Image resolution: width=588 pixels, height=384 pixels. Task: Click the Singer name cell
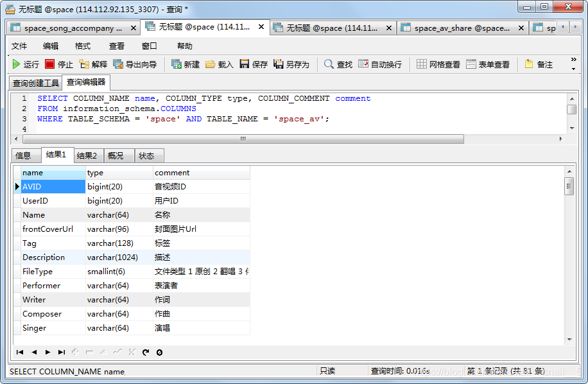click(53, 328)
